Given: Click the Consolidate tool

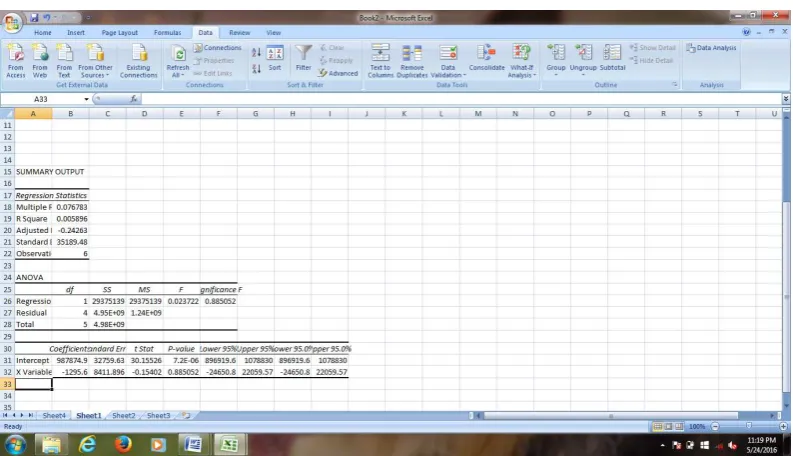Looking at the screenshot, I should pyautogui.click(x=487, y=58).
